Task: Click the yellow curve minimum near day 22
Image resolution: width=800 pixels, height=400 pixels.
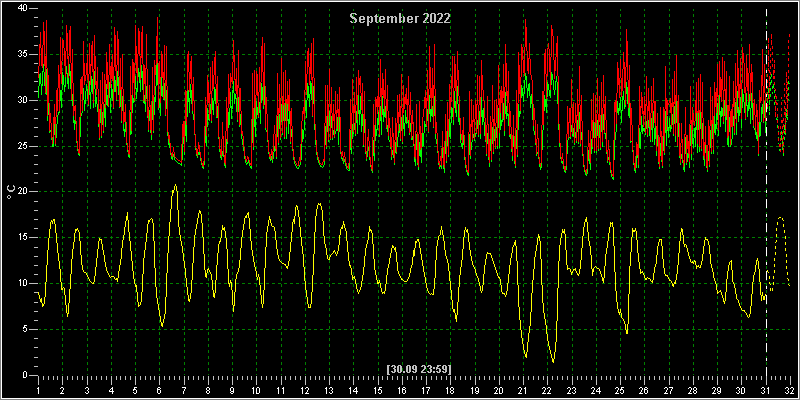Action: tap(553, 361)
